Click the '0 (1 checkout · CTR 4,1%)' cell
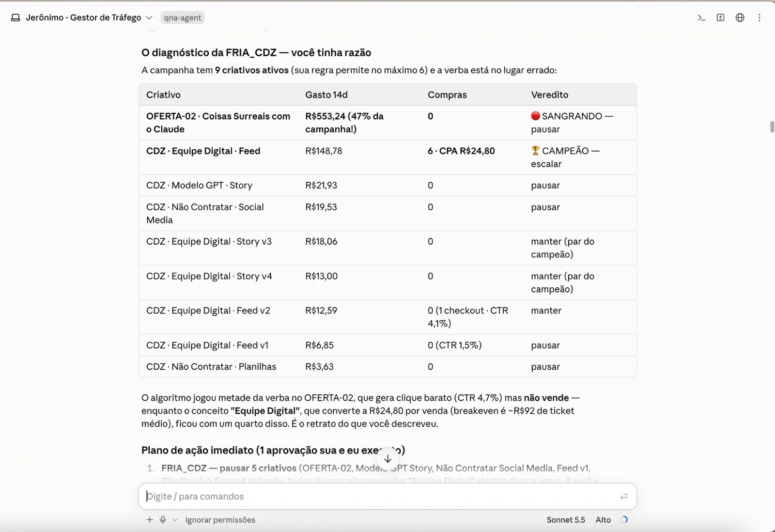Screen dimensions: 775x532 click(468, 317)
